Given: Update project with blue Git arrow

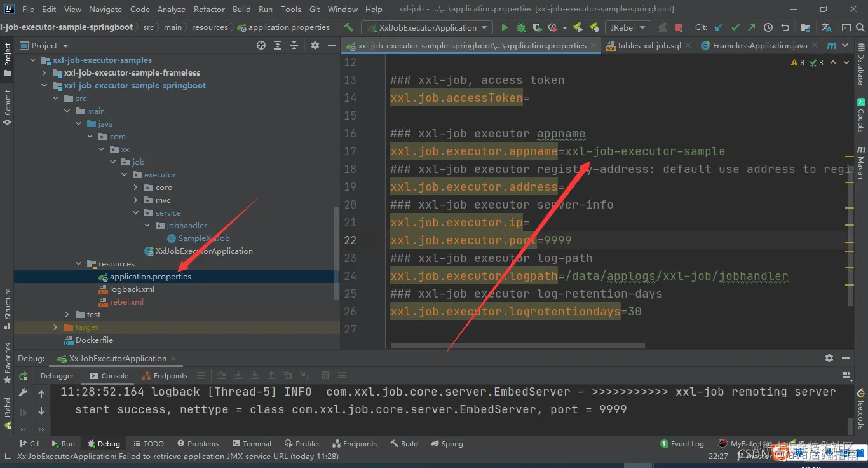Looking at the screenshot, I should pyautogui.click(x=719, y=27).
